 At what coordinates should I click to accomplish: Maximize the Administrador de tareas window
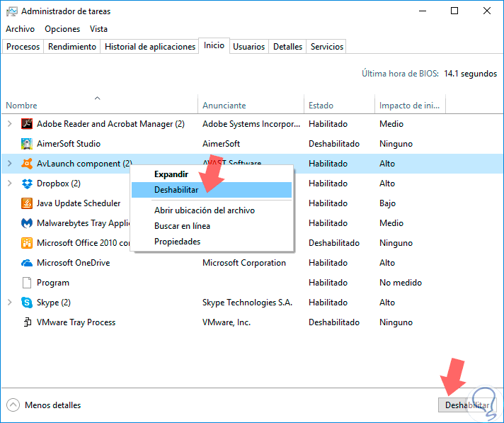pos(454,11)
